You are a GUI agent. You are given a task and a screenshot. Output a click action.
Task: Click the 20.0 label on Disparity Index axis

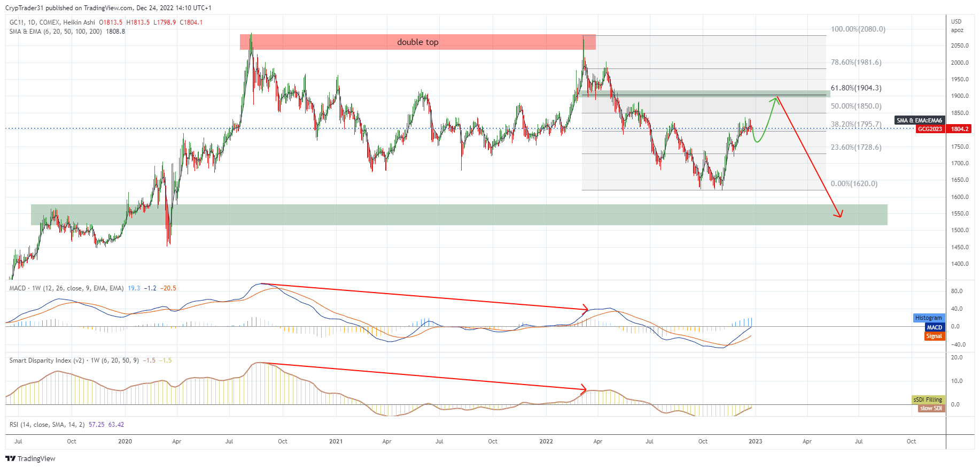click(x=956, y=357)
